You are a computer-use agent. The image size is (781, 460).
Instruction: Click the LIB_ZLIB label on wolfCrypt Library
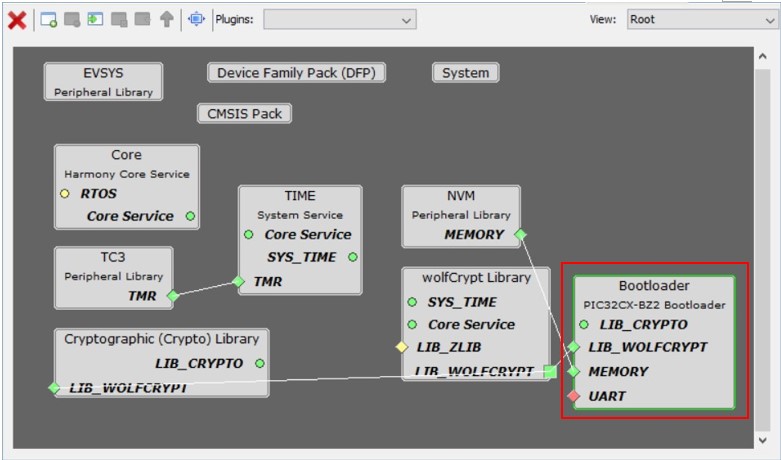(x=449, y=347)
